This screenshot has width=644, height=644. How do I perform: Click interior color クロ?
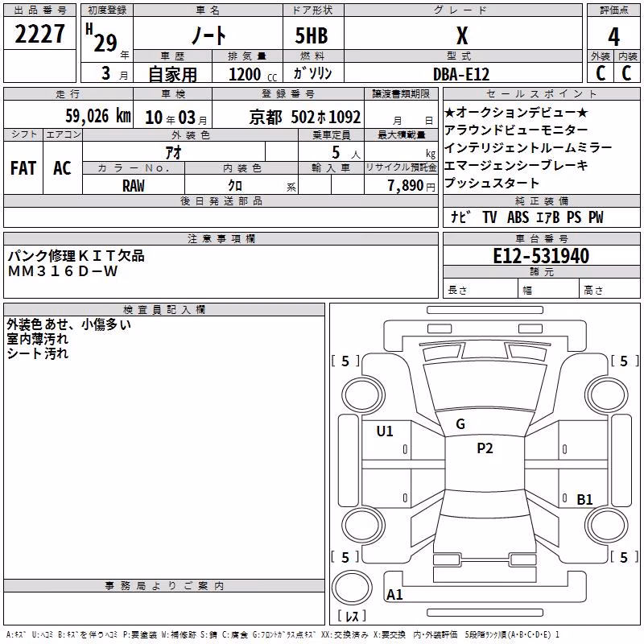click(235, 186)
